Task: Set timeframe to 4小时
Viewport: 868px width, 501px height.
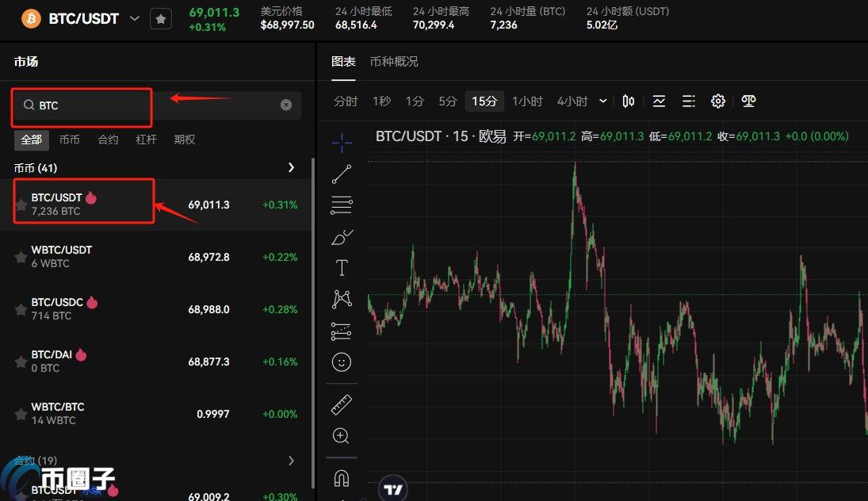Action: coord(572,101)
